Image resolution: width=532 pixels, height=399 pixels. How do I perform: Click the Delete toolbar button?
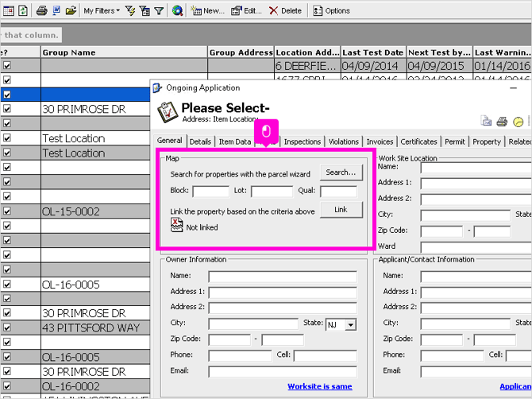[x=285, y=11]
